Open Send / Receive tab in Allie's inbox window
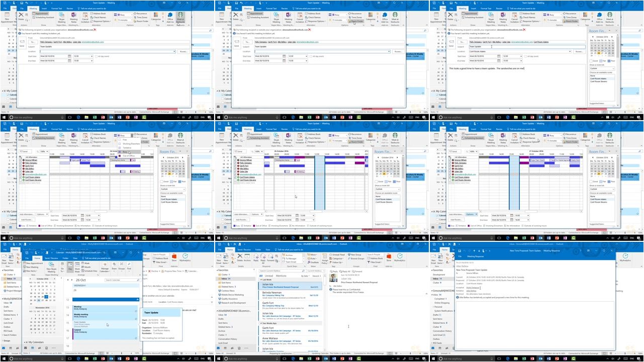The height and width of the screenshot is (362, 644). (x=244, y=249)
